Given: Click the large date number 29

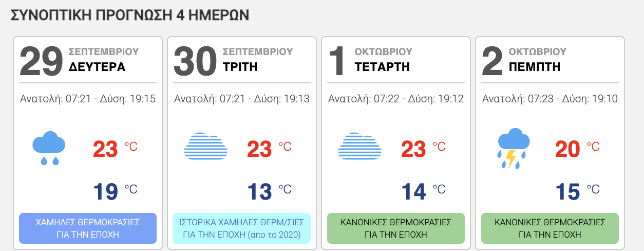Looking at the screenshot, I should (42, 60).
